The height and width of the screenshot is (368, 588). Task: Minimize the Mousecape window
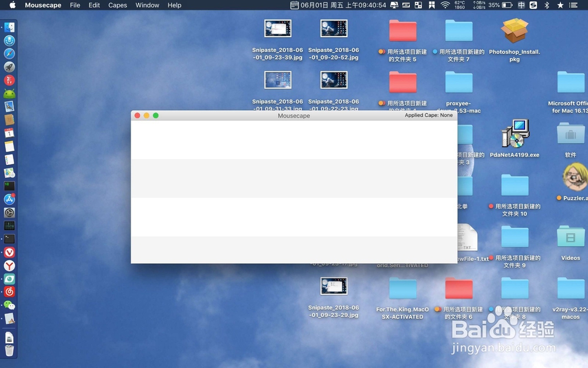click(x=146, y=115)
